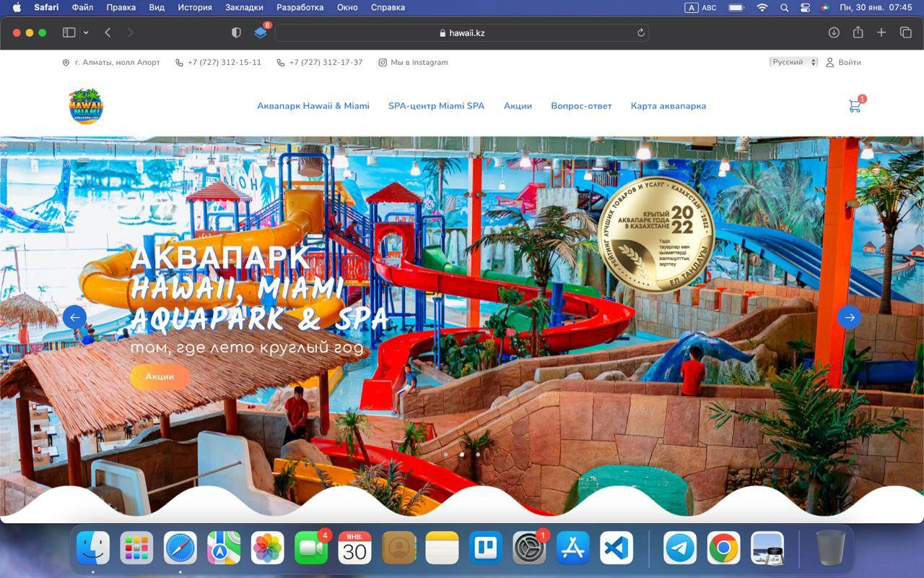Open the extension icon with badge 8
The image size is (924, 578).
(261, 33)
